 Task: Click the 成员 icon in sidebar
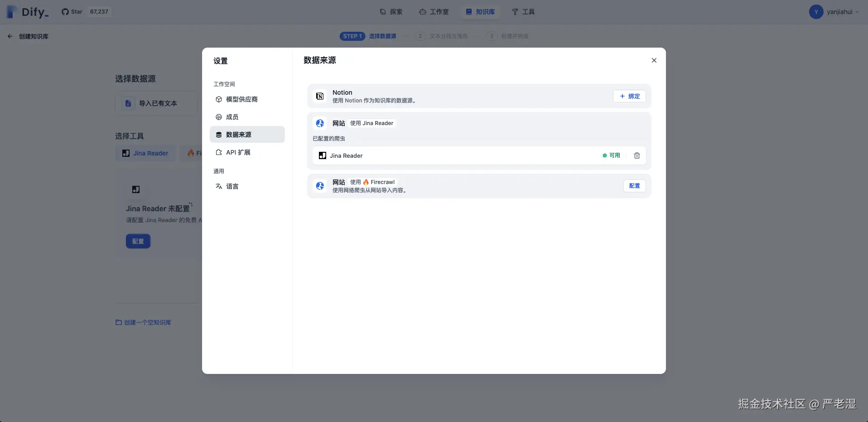pos(219,117)
